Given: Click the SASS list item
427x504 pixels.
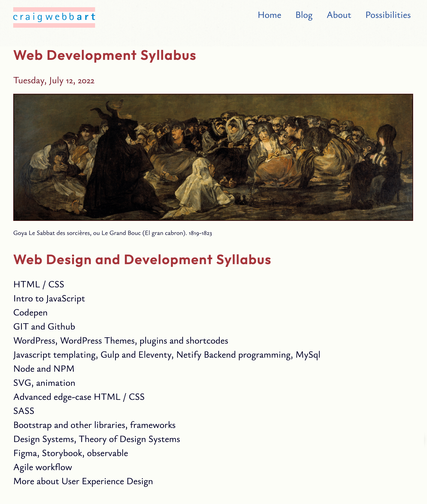Looking at the screenshot, I should point(24,411).
